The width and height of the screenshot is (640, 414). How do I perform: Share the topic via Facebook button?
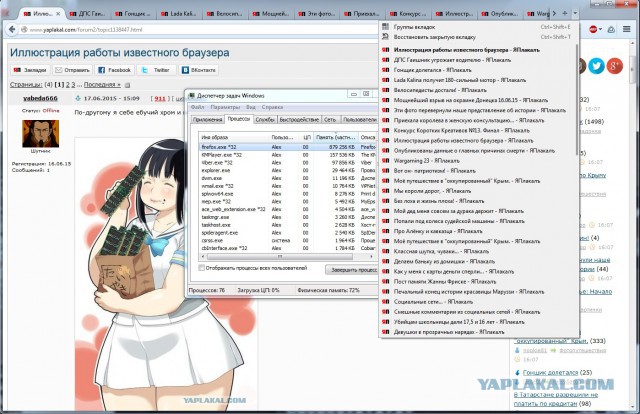[x=115, y=70]
